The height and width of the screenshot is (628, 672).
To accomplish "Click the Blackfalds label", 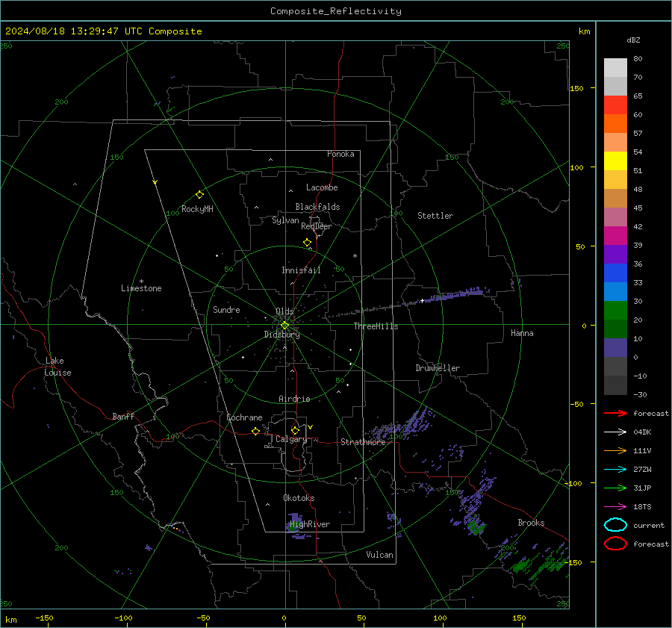I will pyautogui.click(x=317, y=207).
